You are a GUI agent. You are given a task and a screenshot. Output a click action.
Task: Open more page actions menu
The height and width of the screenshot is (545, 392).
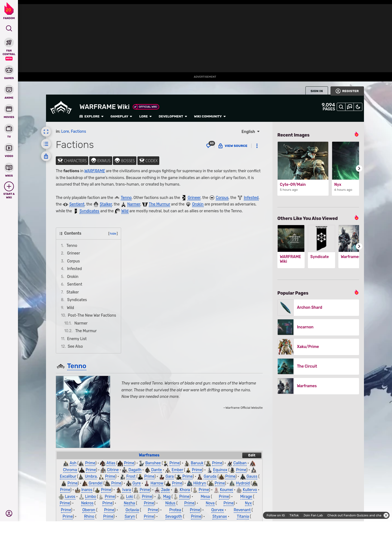pos(257,146)
